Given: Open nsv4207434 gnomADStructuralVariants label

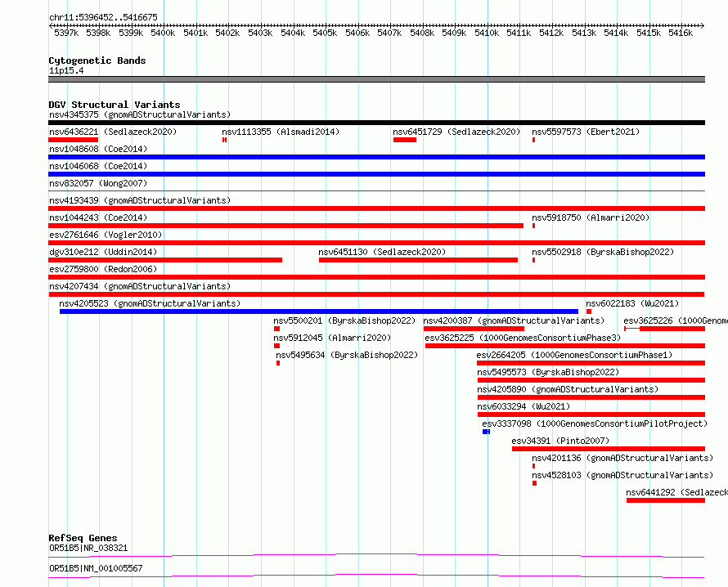Looking at the screenshot, I should pyautogui.click(x=140, y=286).
